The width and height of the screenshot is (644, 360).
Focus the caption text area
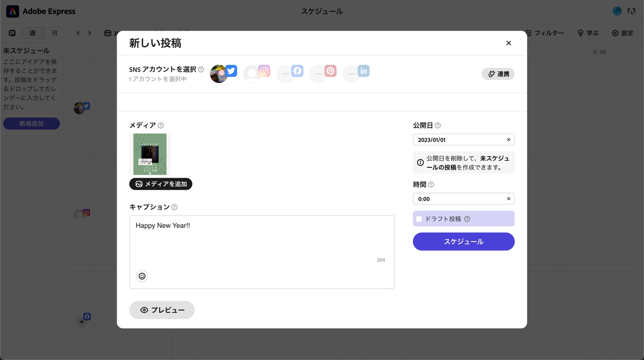[262, 252]
